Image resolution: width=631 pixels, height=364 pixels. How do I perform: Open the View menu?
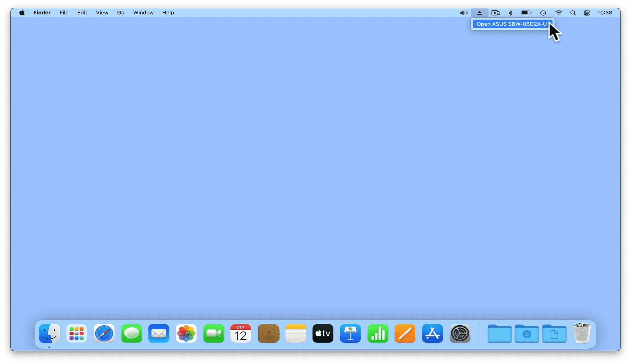click(x=102, y=13)
